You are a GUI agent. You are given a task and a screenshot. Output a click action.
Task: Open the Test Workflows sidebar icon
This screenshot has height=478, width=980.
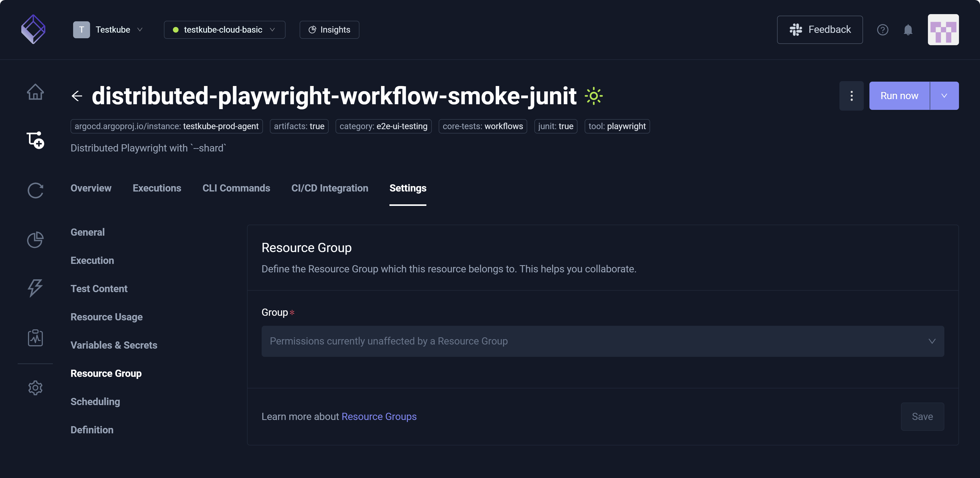pos(35,140)
